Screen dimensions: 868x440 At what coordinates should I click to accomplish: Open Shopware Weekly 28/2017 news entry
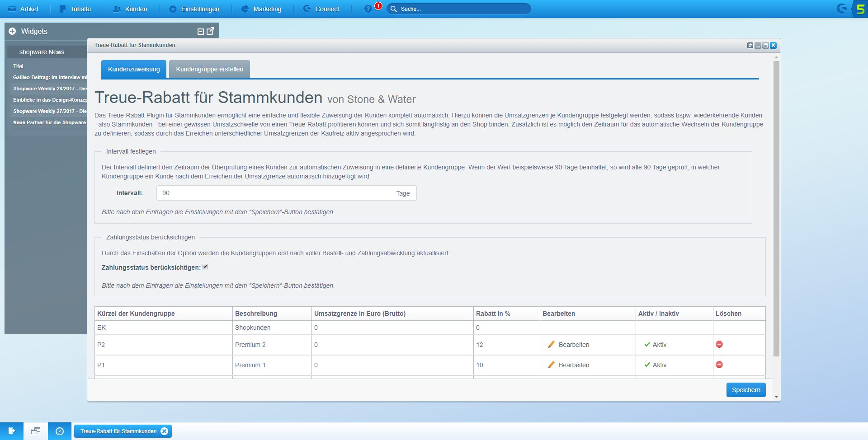click(50, 89)
